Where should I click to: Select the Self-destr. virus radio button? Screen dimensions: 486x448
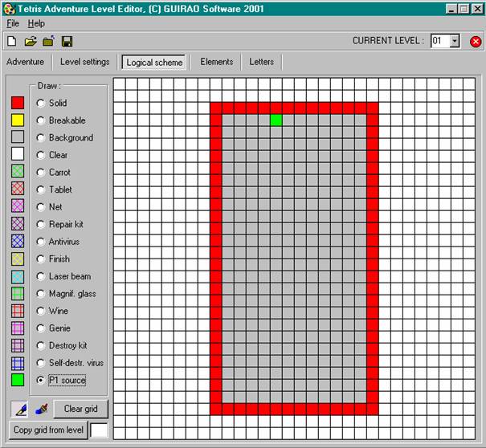pos(41,363)
